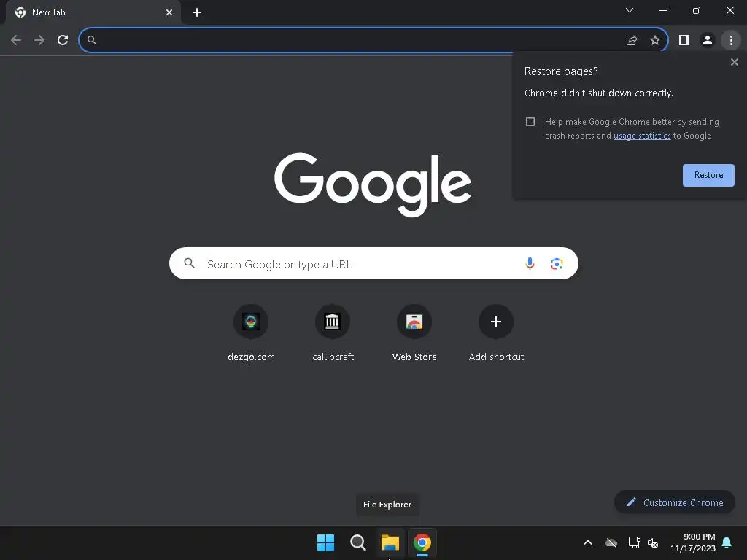The width and height of the screenshot is (747, 560).
Task: Go forward using the browser forward arrow
Action: pos(39,40)
